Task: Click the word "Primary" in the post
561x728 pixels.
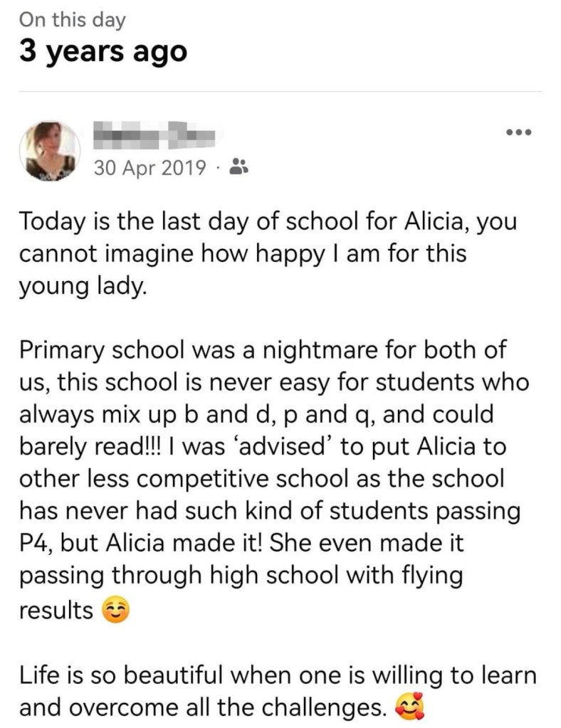Action: pos(63,351)
